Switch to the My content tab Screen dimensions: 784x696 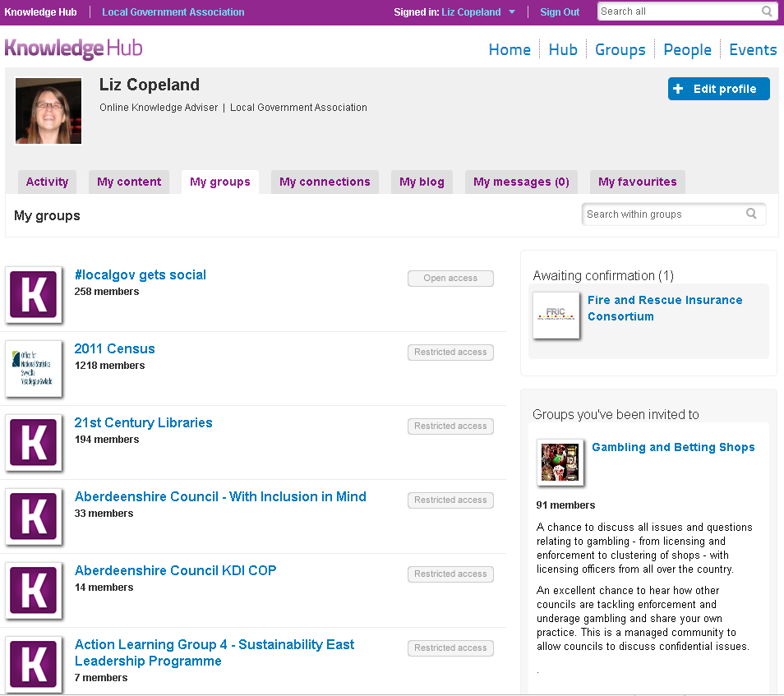coord(129,182)
